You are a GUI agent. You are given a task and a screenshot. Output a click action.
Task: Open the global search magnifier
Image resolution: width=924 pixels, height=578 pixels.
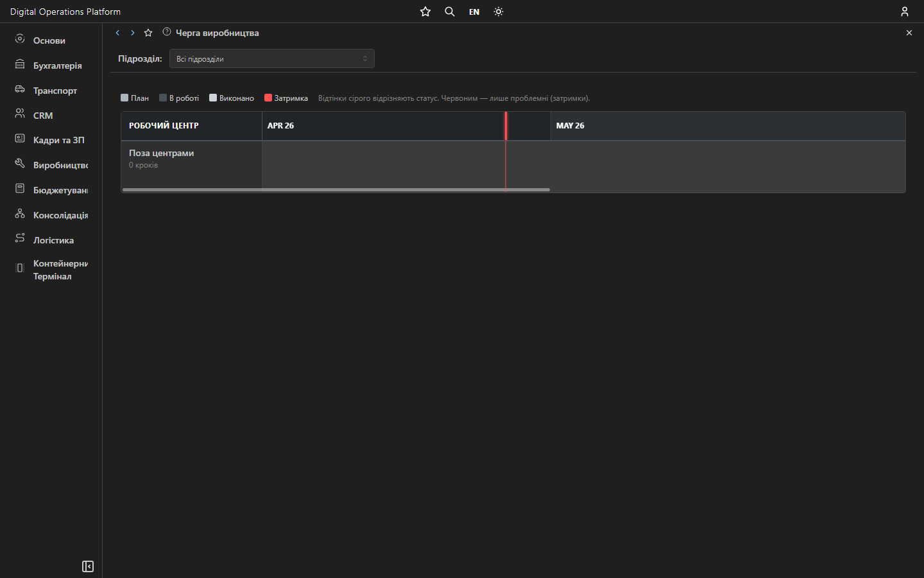click(x=450, y=12)
